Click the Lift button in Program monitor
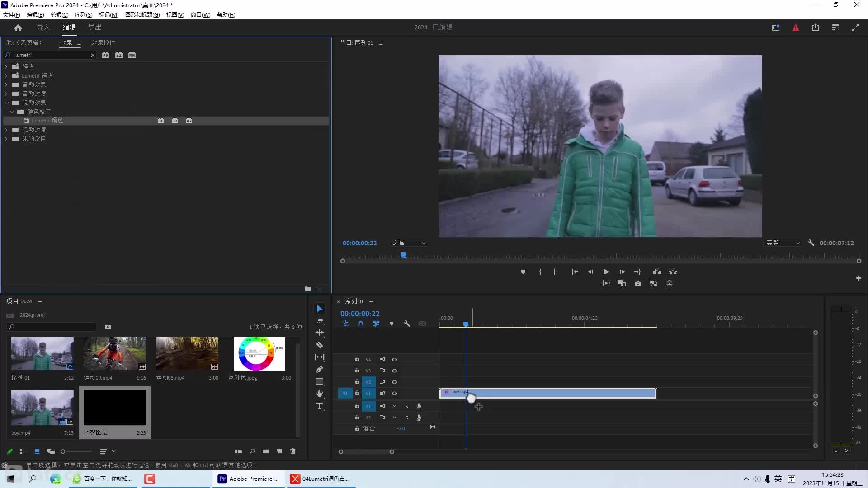Image resolution: width=868 pixels, height=488 pixels. [x=657, y=272]
